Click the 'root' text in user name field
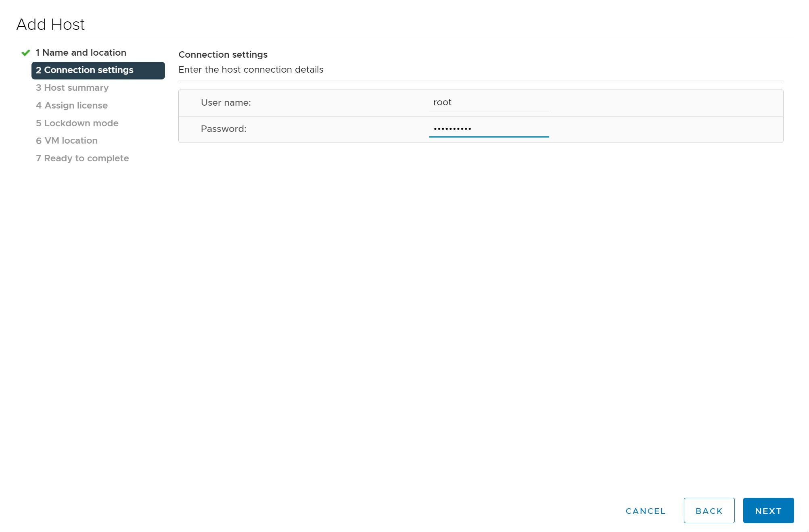The image size is (809, 532). [x=442, y=102]
